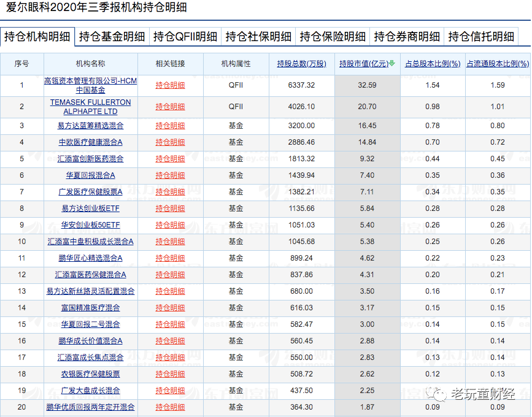Click the green sort arrow beside 持股市值

click(392, 63)
